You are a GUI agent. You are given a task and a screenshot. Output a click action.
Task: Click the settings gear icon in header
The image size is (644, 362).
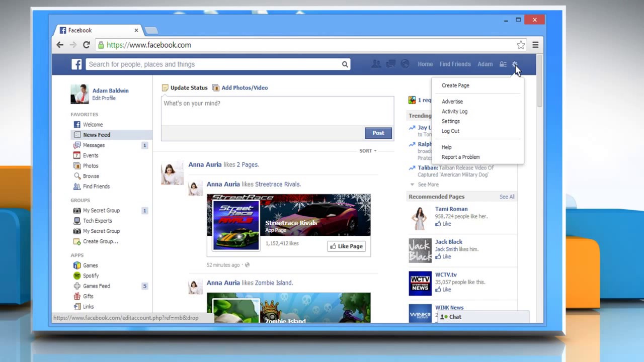(514, 64)
